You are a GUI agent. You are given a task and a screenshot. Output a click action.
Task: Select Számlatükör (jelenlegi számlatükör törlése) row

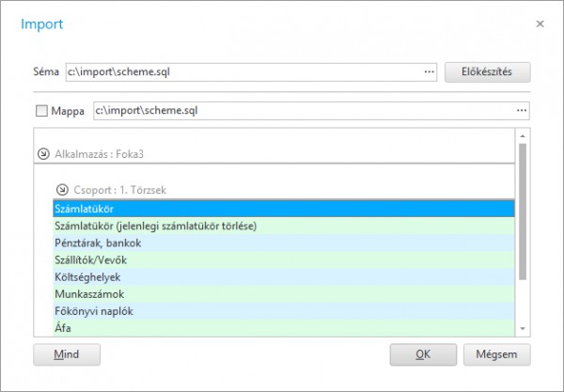tap(284, 226)
